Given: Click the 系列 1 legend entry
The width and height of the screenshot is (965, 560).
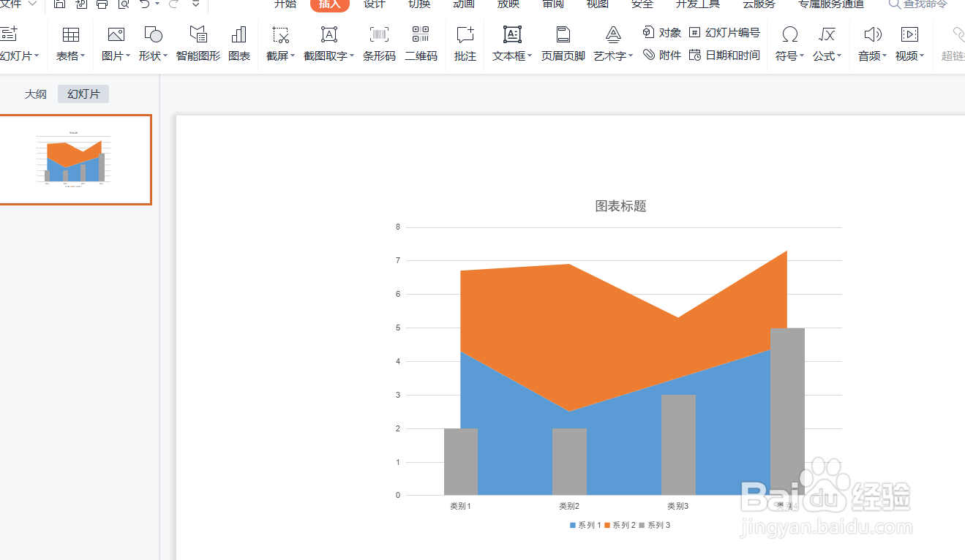Looking at the screenshot, I should coord(585,525).
